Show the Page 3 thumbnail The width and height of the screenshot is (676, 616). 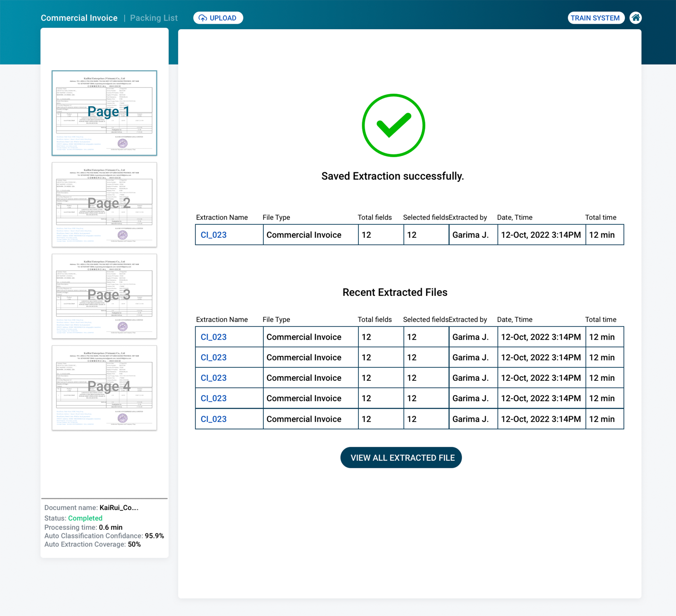pyautogui.click(x=104, y=296)
